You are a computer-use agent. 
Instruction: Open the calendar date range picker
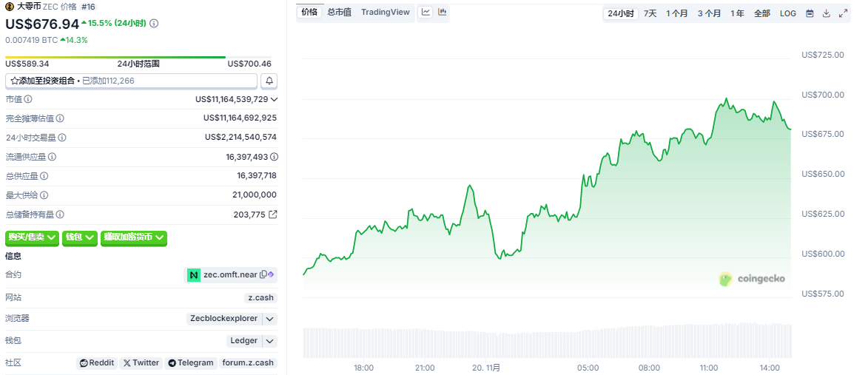point(810,13)
